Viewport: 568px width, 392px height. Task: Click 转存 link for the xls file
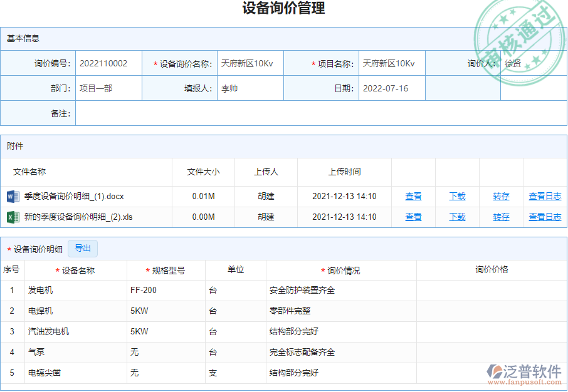click(501, 217)
